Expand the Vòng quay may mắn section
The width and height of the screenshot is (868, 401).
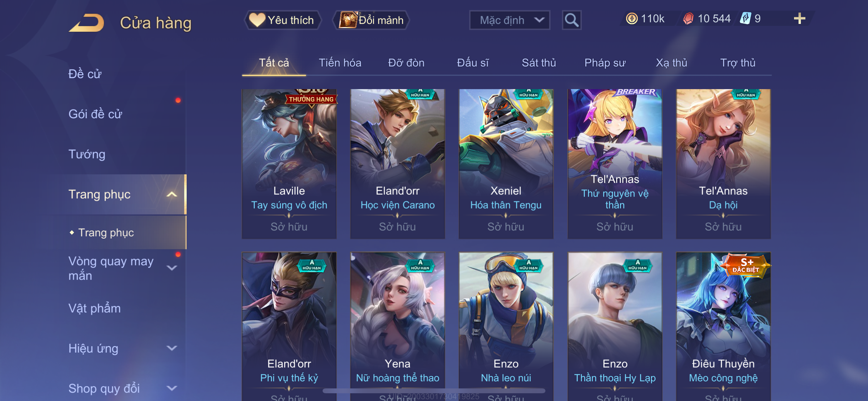coord(171,268)
